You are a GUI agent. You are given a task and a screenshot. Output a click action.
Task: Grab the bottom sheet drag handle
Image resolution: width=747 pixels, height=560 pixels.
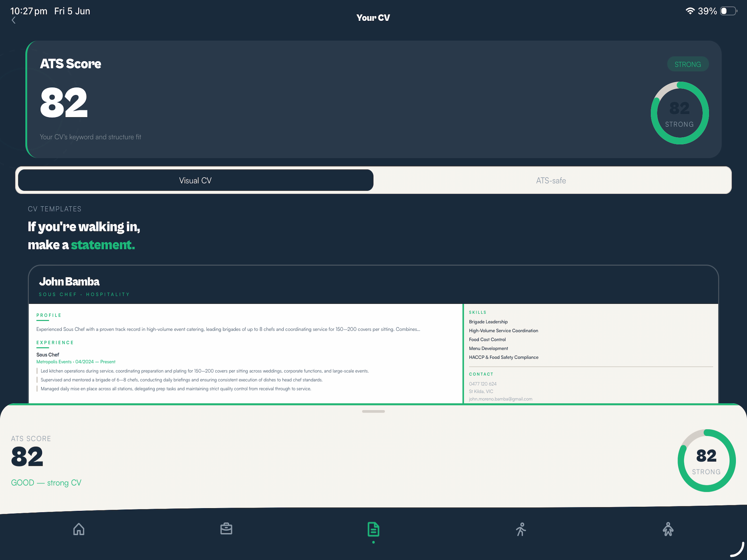point(373,411)
